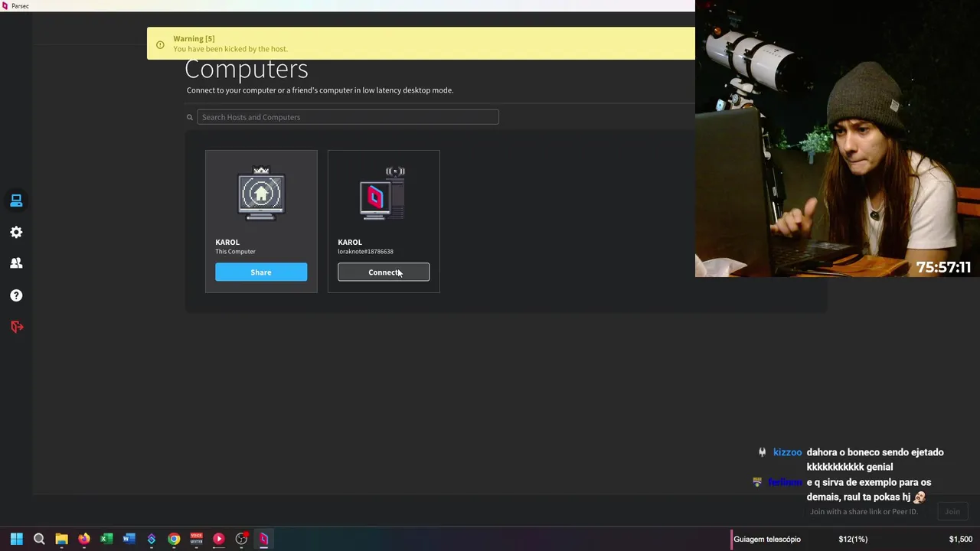The width and height of the screenshot is (980, 551).
Task: Open File Explorer from taskbar
Action: (61, 539)
